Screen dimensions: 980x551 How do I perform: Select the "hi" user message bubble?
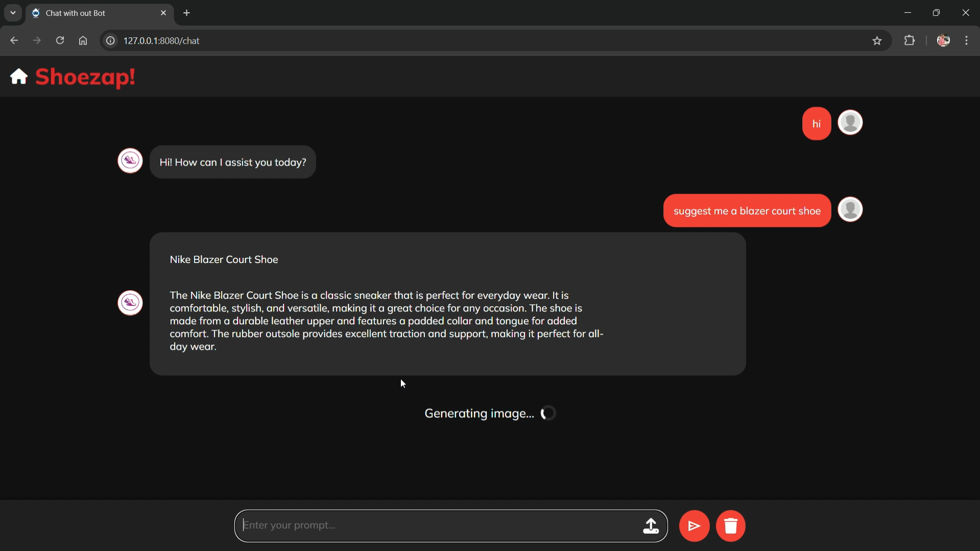pos(817,124)
